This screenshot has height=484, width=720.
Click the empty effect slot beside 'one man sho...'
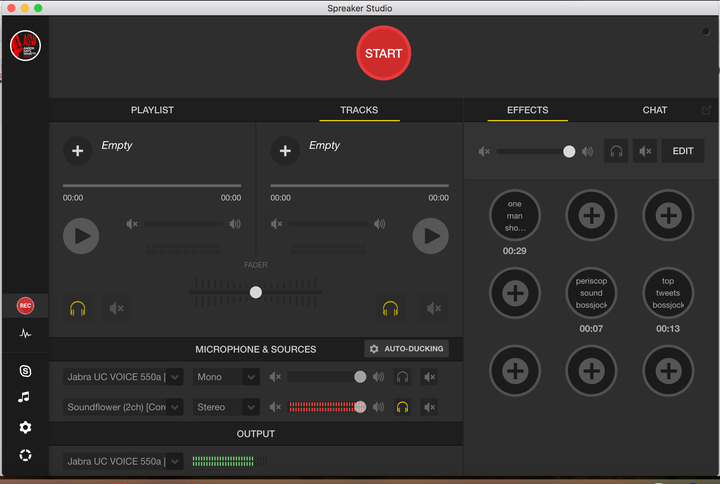(591, 215)
